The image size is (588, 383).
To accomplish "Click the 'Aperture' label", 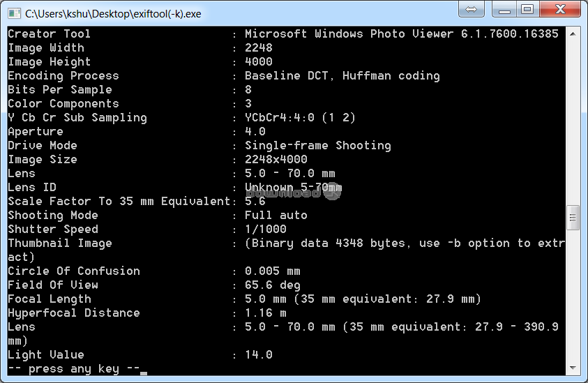I will pyautogui.click(x=36, y=131).
